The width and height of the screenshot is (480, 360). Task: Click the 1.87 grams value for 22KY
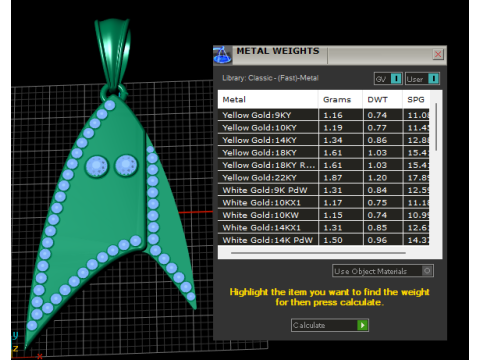pos(333,178)
